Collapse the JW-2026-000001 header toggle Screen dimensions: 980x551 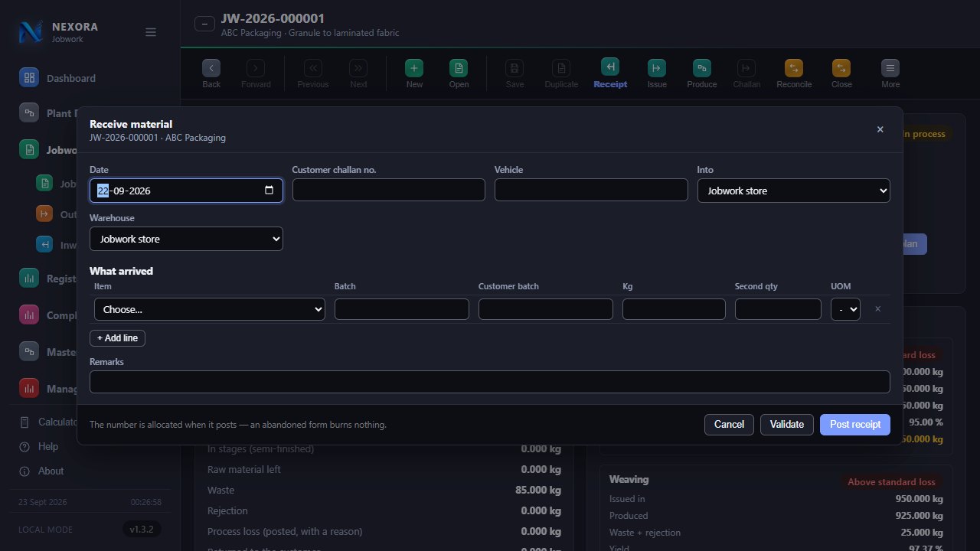coord(204,24)
